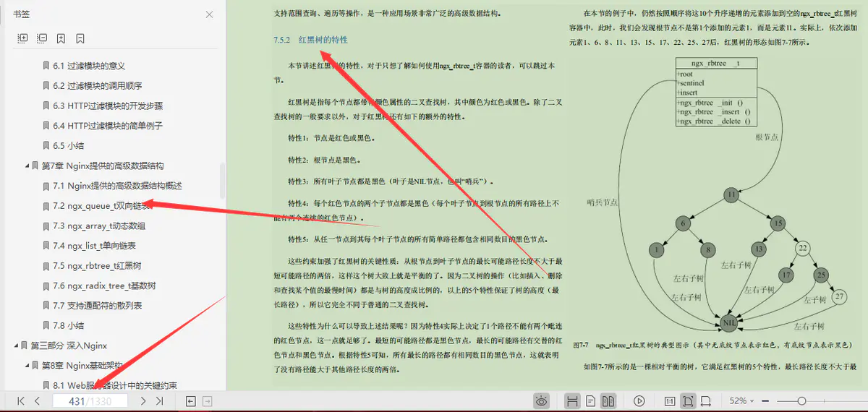
Task: Click bookmark icon beside 6.1 过滤模块的意义
Action: pyautogui.click(x=46, y=66)
